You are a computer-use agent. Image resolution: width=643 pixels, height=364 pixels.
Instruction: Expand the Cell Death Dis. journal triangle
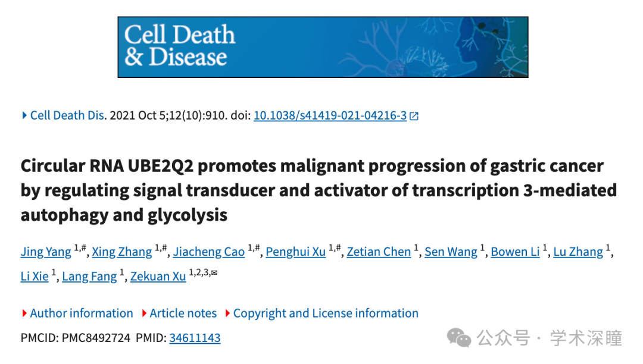coord(24,115)
